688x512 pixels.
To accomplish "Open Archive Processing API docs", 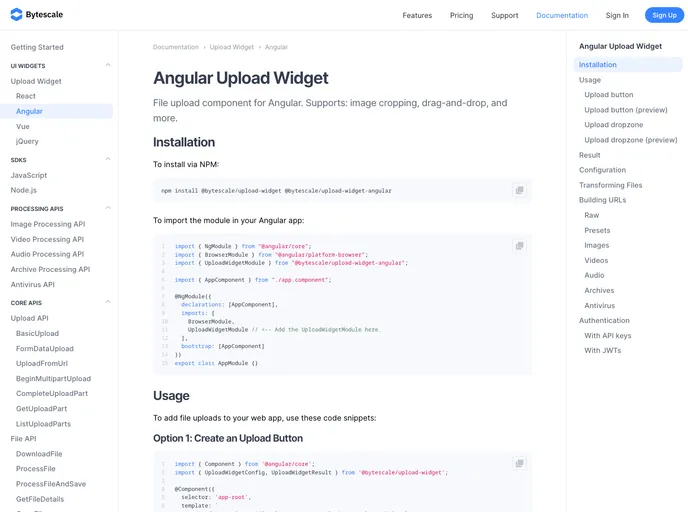I will point(50,269).
